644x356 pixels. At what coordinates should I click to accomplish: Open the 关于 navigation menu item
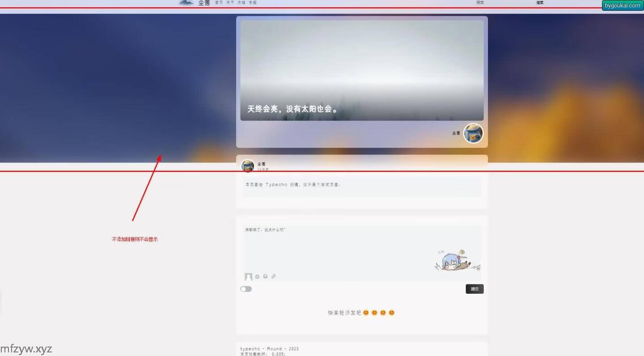(230, 3)
